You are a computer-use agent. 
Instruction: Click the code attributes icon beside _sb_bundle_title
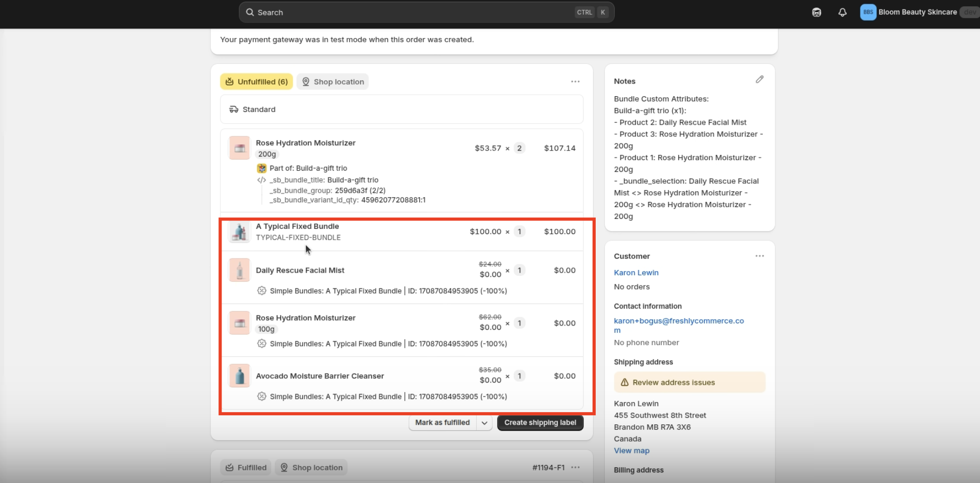[x=262, y=180]
